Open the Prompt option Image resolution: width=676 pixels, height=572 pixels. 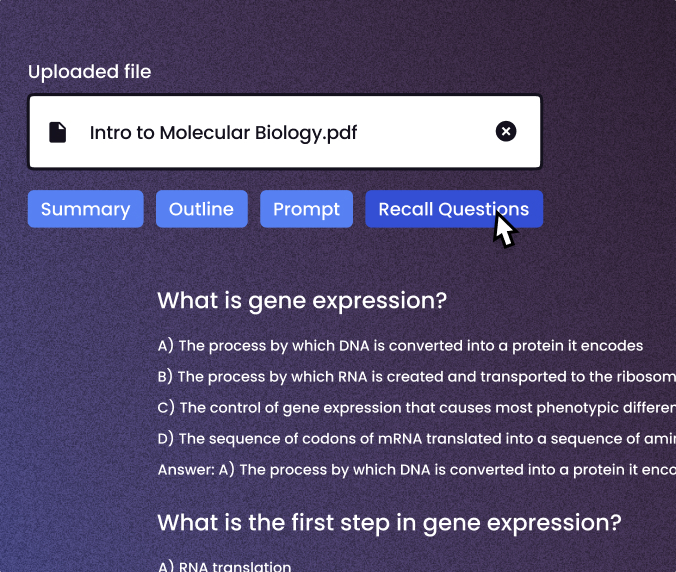[x=306, y=209]
